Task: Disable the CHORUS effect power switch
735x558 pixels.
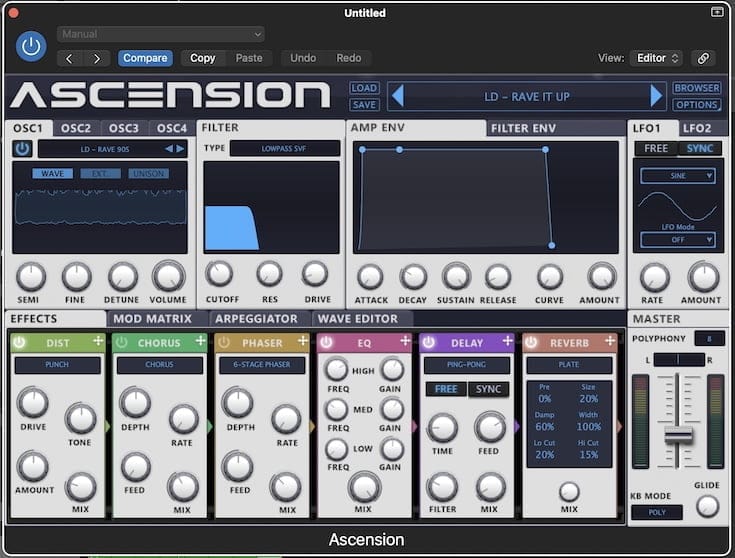Action: [x=122, y=342]
